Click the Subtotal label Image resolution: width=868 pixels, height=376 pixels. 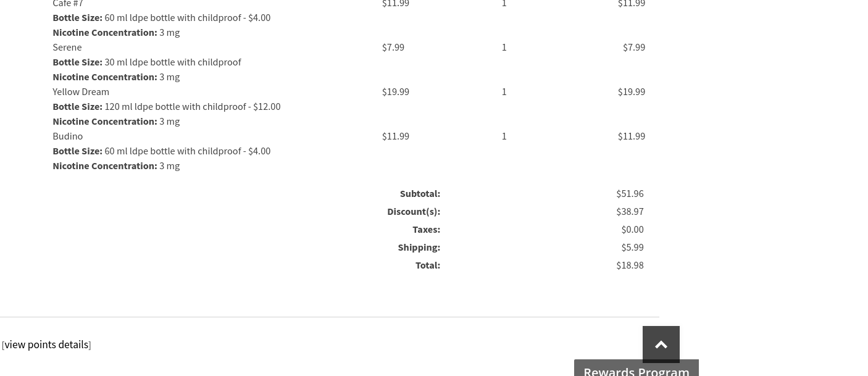[x=420, y=193]
